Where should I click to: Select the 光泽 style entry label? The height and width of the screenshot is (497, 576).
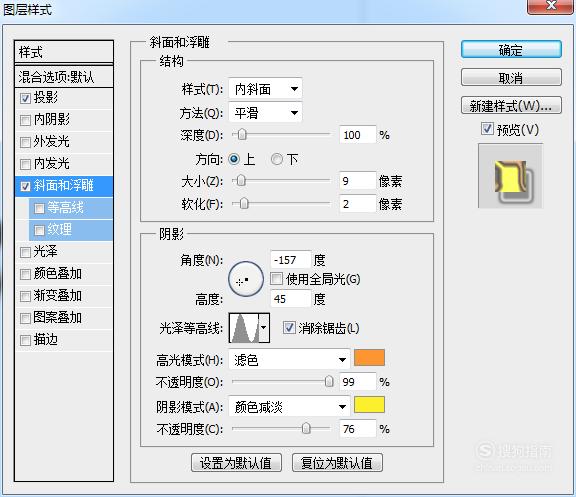tap(46, 252)
